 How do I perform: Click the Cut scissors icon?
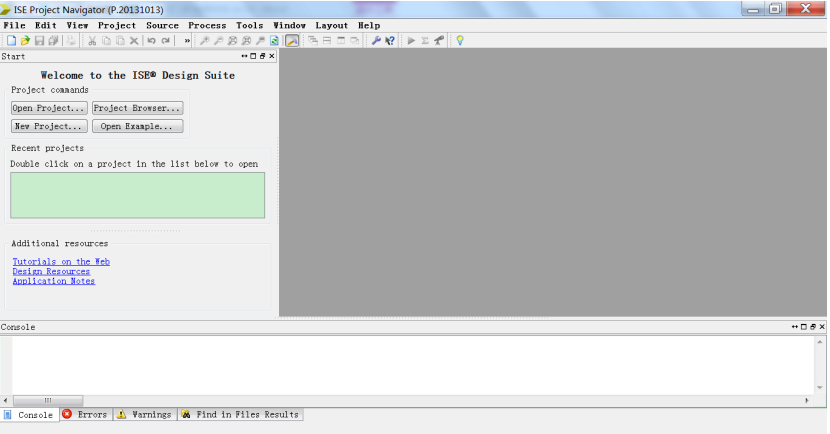pyautogui.click(x=92, y=41)
